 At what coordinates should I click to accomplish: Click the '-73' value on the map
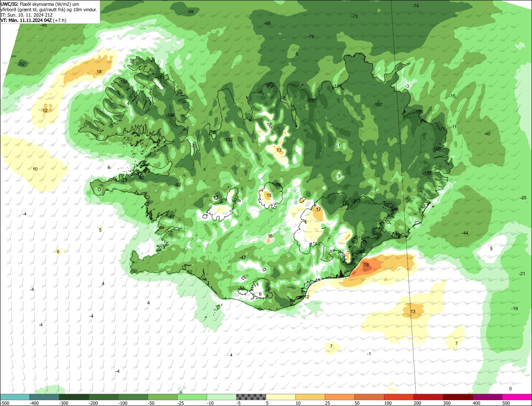pos(354,17)
